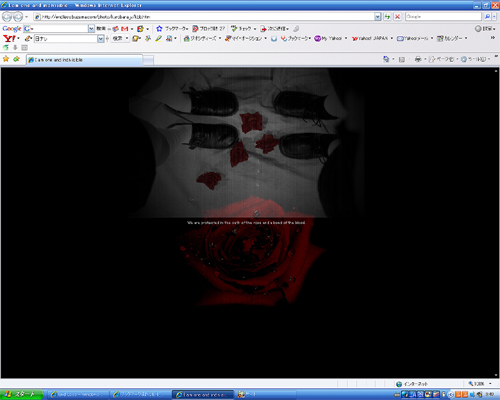The image size is (500, 400).
Task: Run search with the magnifier icon
Action: [x=487, y=16]
